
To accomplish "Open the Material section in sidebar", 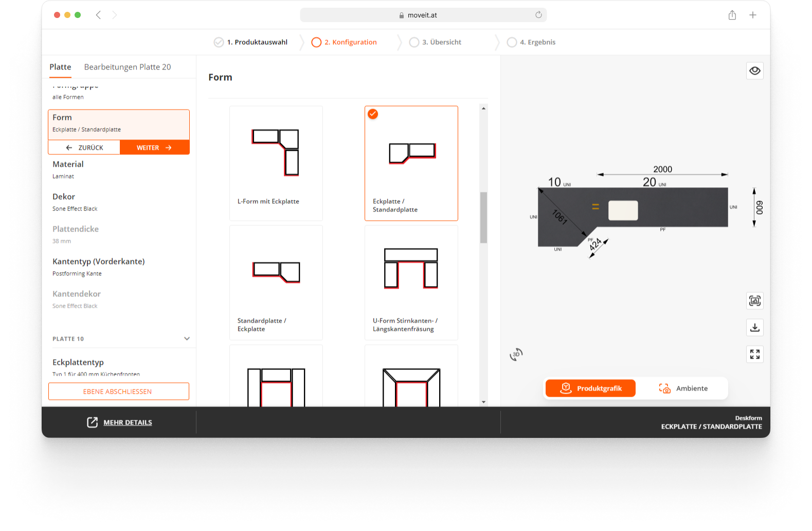I will pyautogui.click(x=119, y=169).
